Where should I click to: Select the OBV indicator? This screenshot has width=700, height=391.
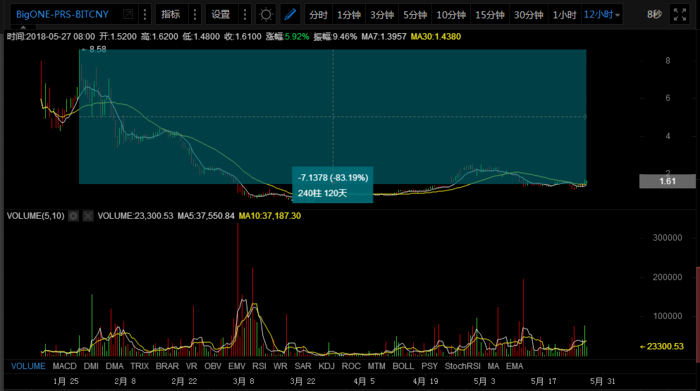[212, 366]
